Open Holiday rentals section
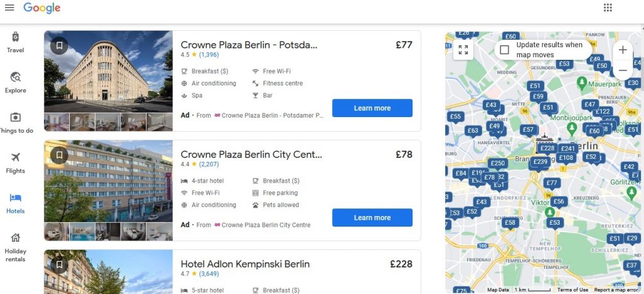The height and width of the screenshot is (294, 644). tap(16, 246)
